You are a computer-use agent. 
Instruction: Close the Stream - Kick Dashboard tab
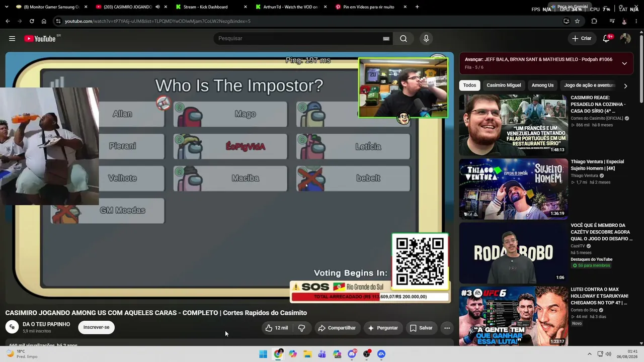[246, 7]
